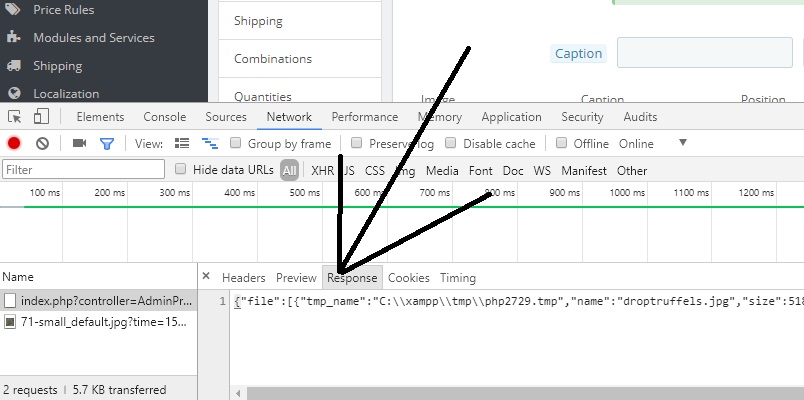Filter requests by Font
804x400 pixels.
click(x=480, y=171)
